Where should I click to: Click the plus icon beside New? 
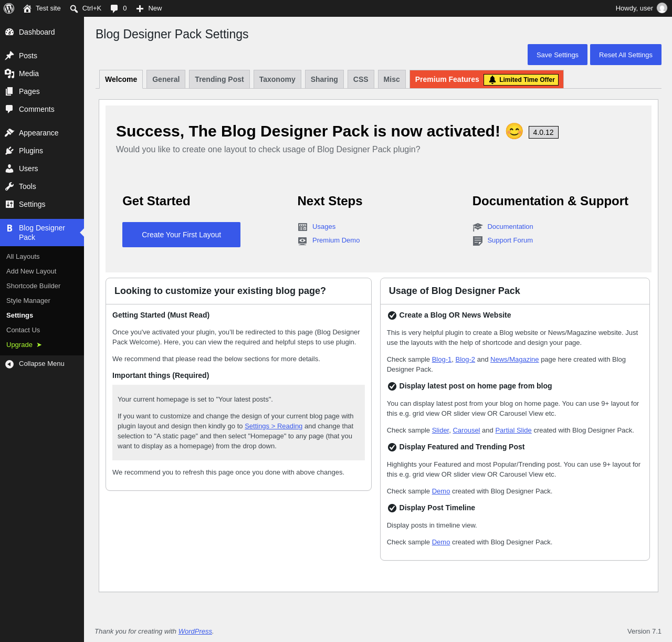[140, 8]
